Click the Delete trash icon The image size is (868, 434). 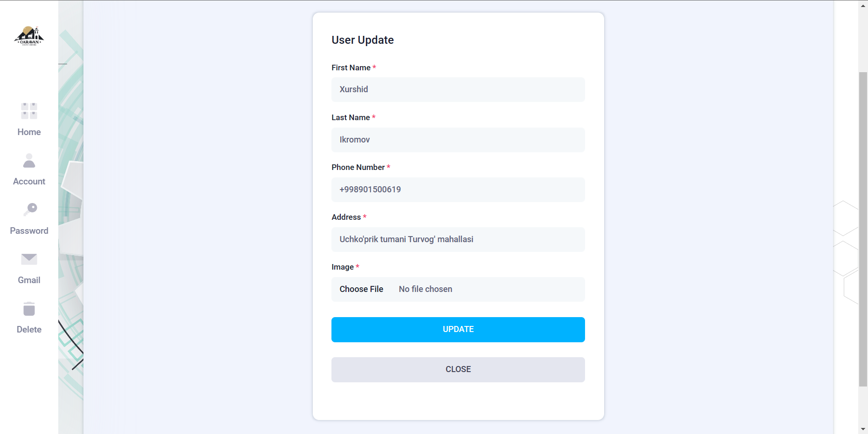[28, 308]
